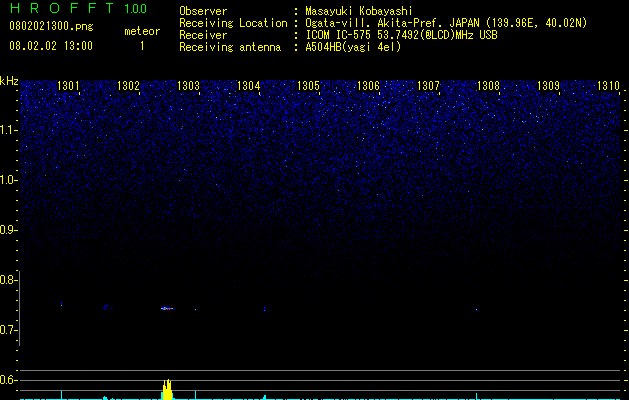Click the 1.0 kHz axis label
The width and height of the screenshot is (629, 400).
8,180
